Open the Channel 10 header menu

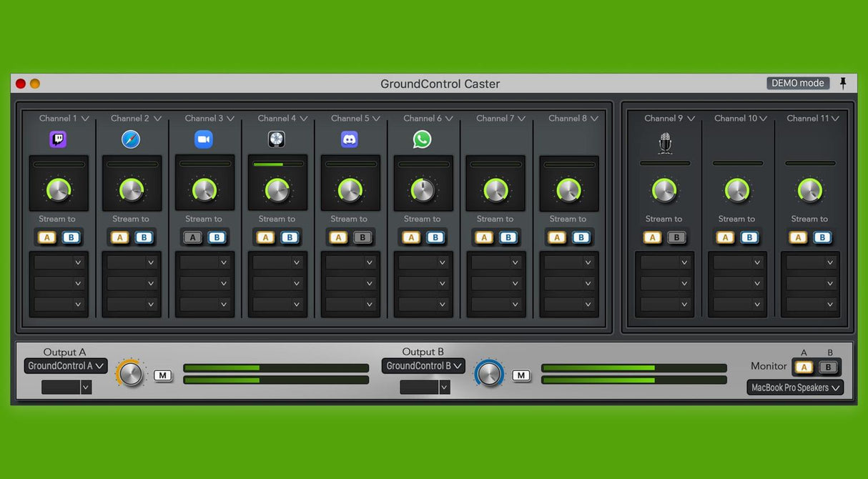(x=740, y=118)
